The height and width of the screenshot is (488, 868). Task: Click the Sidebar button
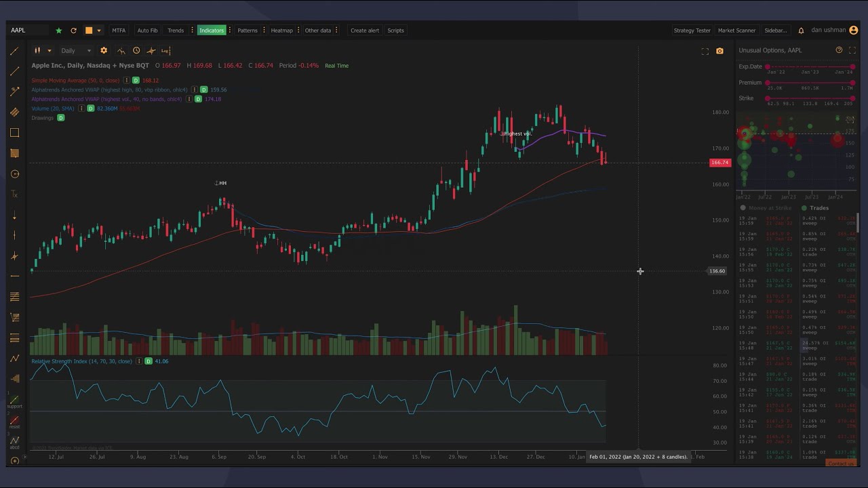click(776, 30)
